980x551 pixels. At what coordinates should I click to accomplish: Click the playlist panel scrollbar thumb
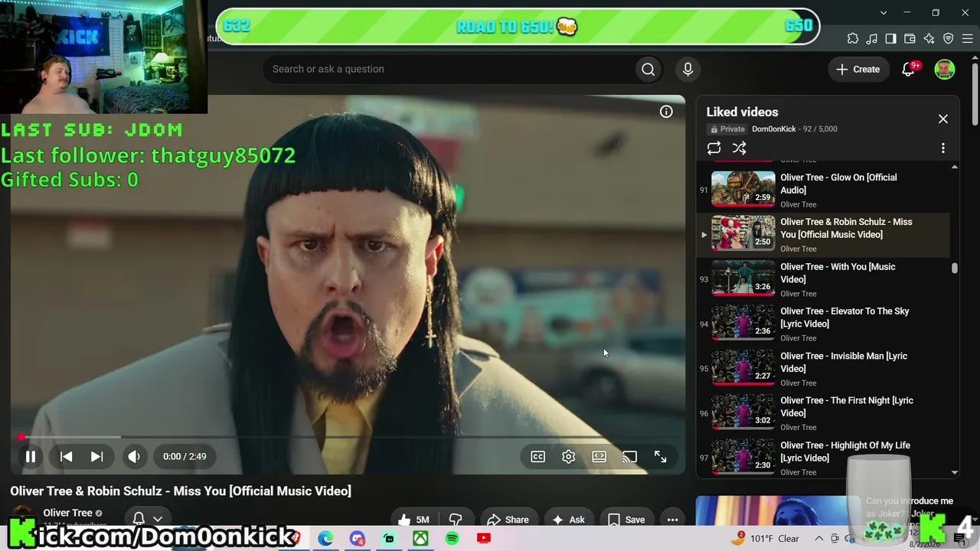[955, 268]
